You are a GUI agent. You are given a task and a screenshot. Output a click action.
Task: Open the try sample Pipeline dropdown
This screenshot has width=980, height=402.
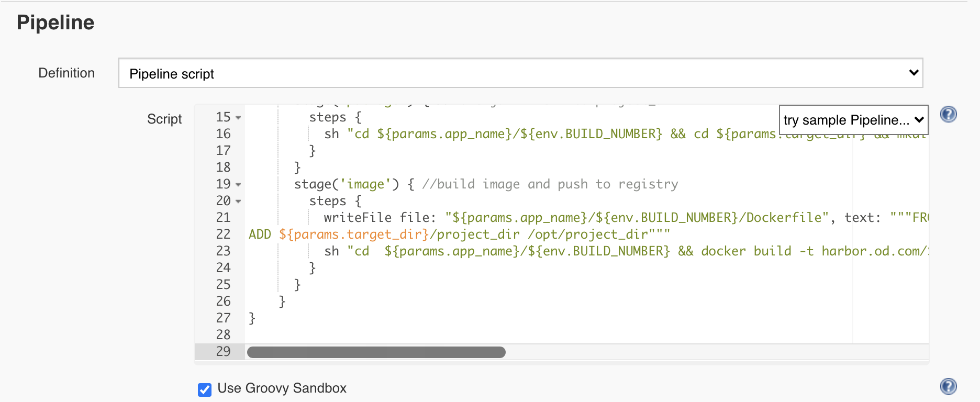(853, 120)
